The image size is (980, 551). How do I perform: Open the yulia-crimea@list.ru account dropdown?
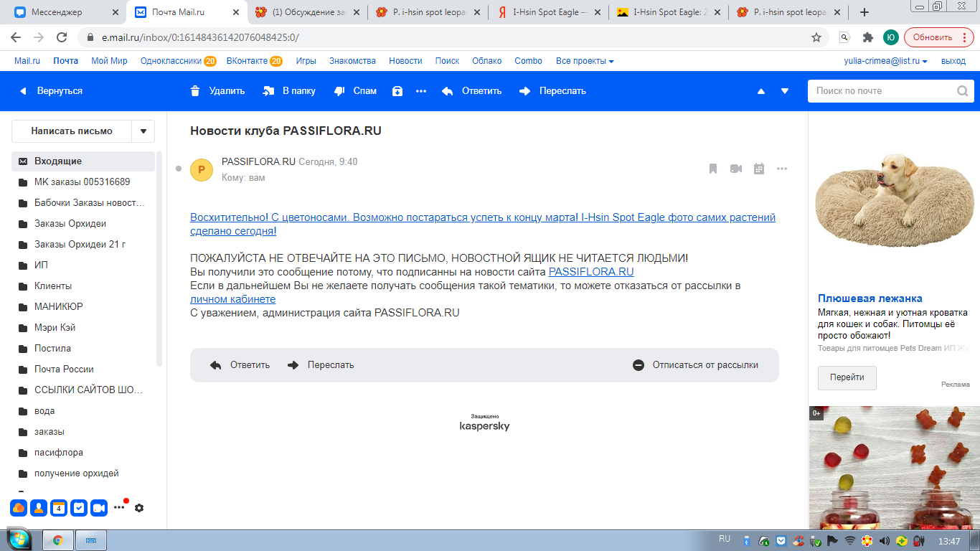coord(885,61)
